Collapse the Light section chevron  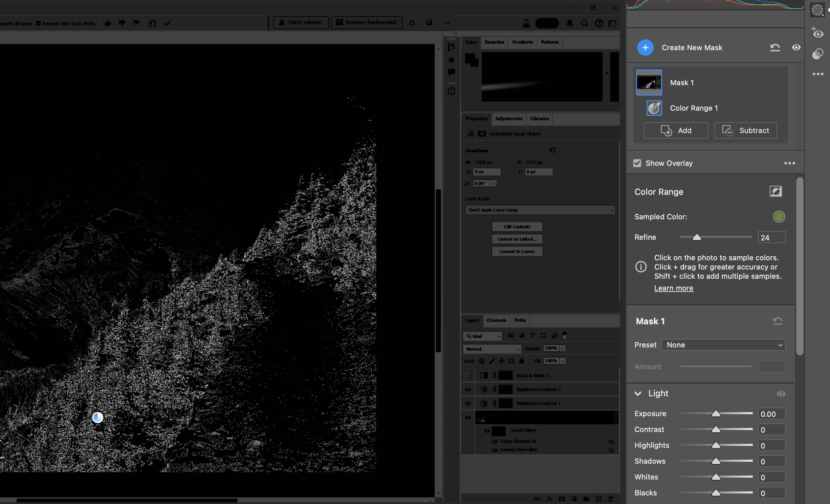tap(638, 393)
